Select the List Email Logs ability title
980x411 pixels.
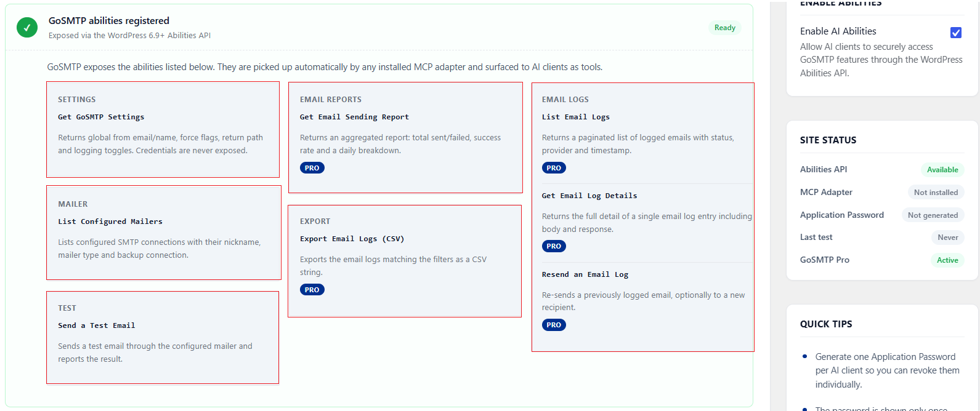[x=576, y=117]
